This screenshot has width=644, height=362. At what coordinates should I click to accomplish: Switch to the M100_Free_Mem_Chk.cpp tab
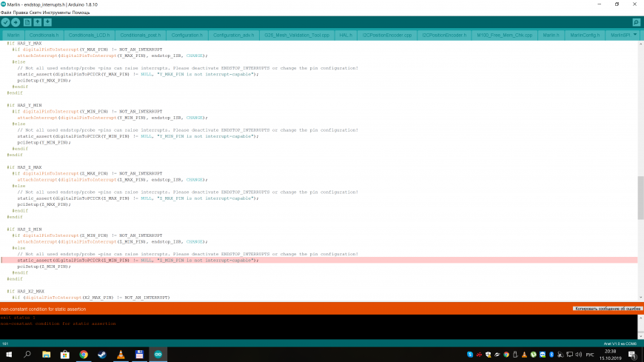(x=504, y=36)
